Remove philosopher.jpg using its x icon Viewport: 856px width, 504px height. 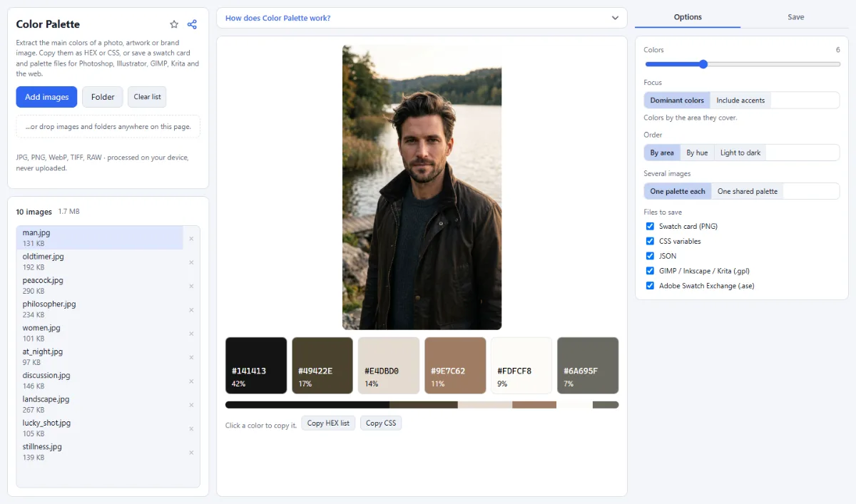(x=191, y=310)
